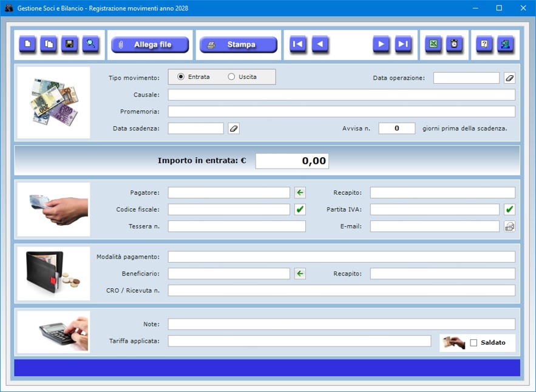Viewport: 536px width, 392px height.
Task: Click the Causale input field
Action: point(342,95)
